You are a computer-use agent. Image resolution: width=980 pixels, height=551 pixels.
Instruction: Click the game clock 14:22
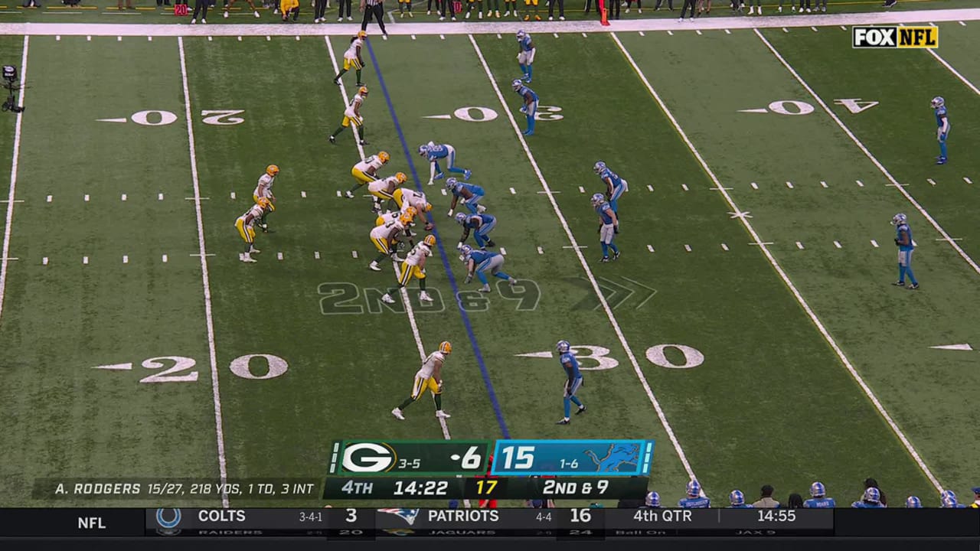pos(420,487)
